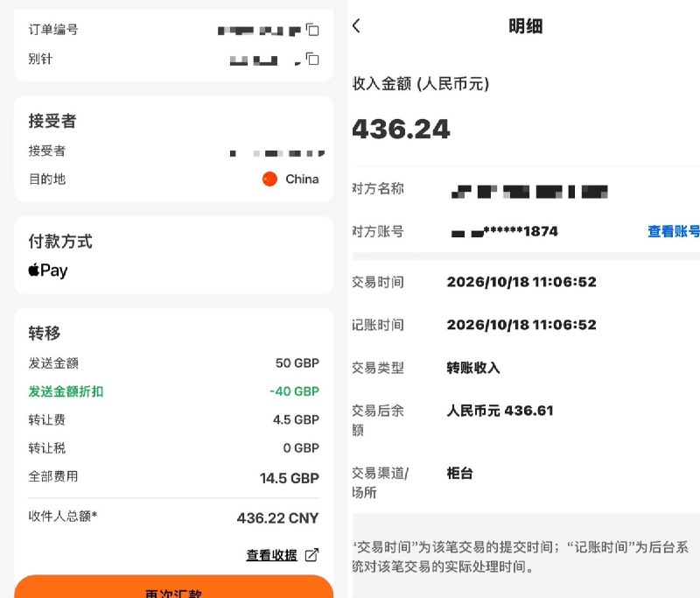This screenshot has width=700, height=598.
Task: Tap the 柜台 transaction channel value
Action: pos(460,473)
